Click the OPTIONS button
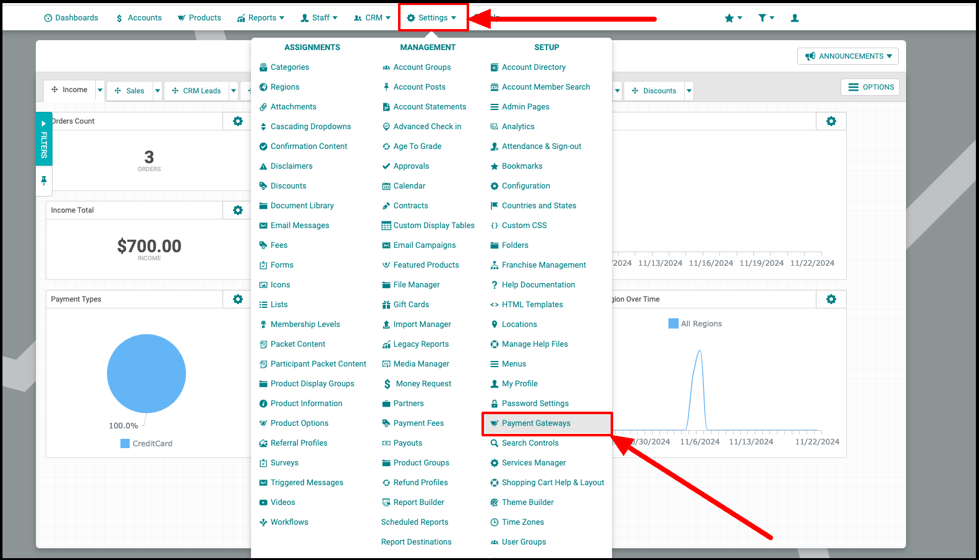This screenshot has width=979, height=560. (x=870, y=87)
